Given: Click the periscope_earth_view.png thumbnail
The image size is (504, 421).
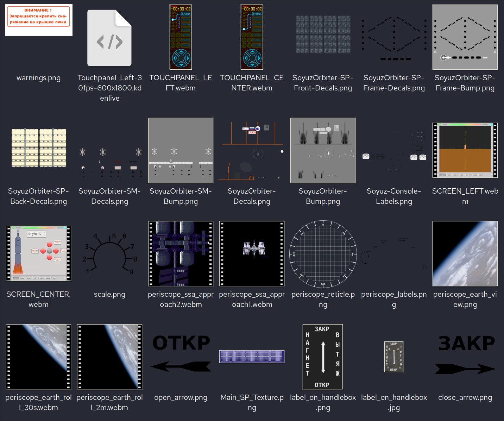Looking at the screenshot, I should [x=465, y=253].
